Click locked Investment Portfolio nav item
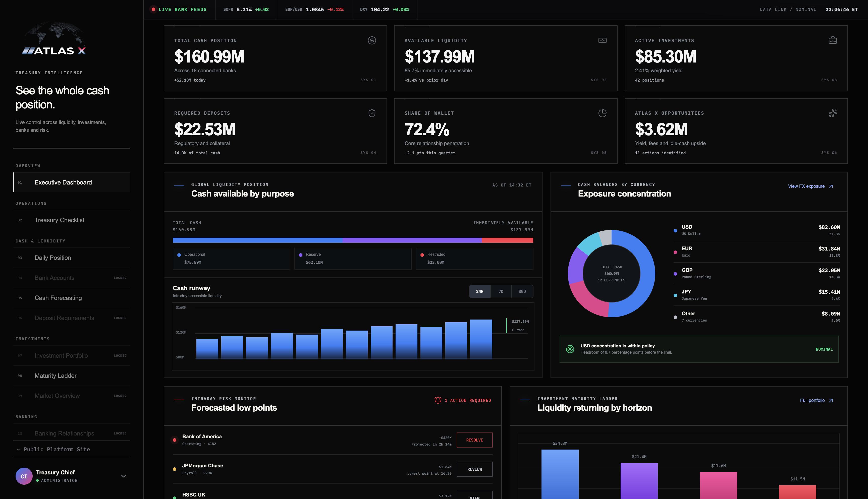The height and width of the screenshot is (499, 868). coord(72,355)
